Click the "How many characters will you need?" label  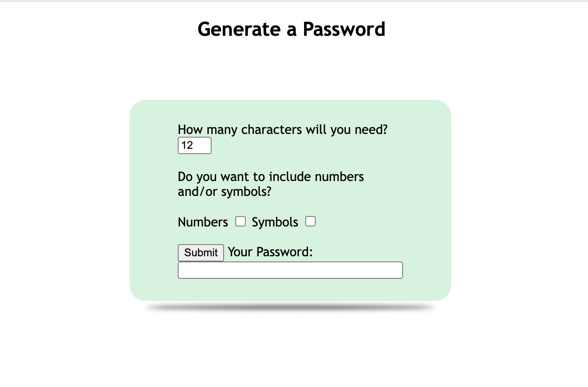[283, 130]
